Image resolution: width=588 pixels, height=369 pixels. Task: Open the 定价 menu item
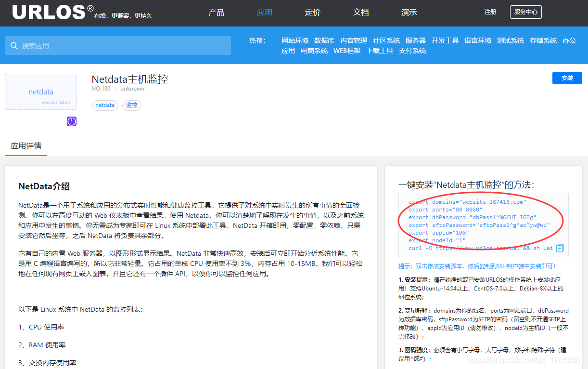[313, 13]
